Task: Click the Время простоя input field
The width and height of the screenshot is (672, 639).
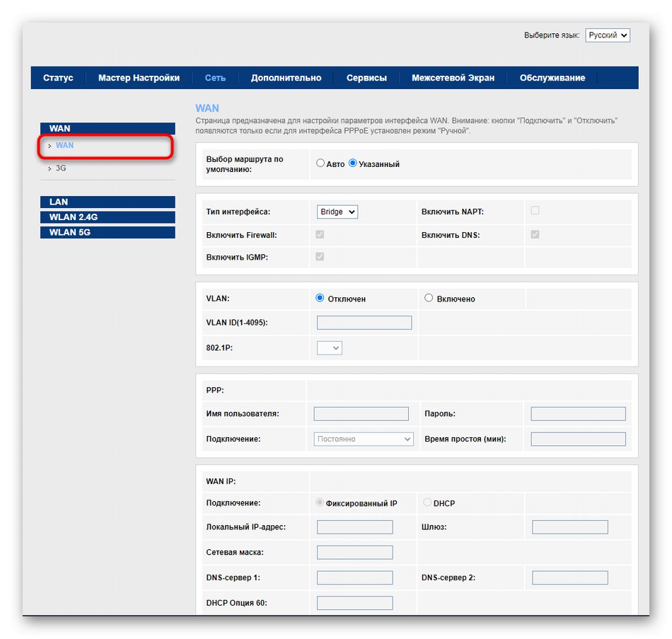Action: pyautogui.click(x=578, y=439)
